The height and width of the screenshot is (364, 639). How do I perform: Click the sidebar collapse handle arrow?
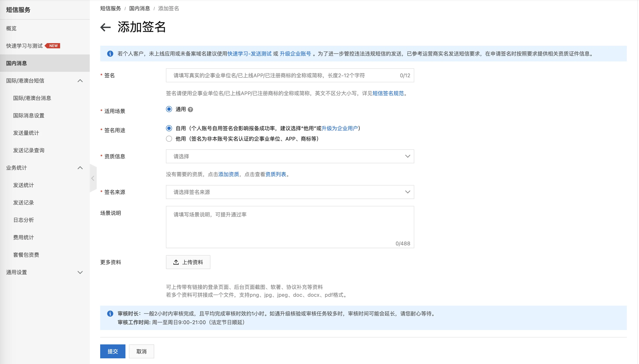click(93, 178)
